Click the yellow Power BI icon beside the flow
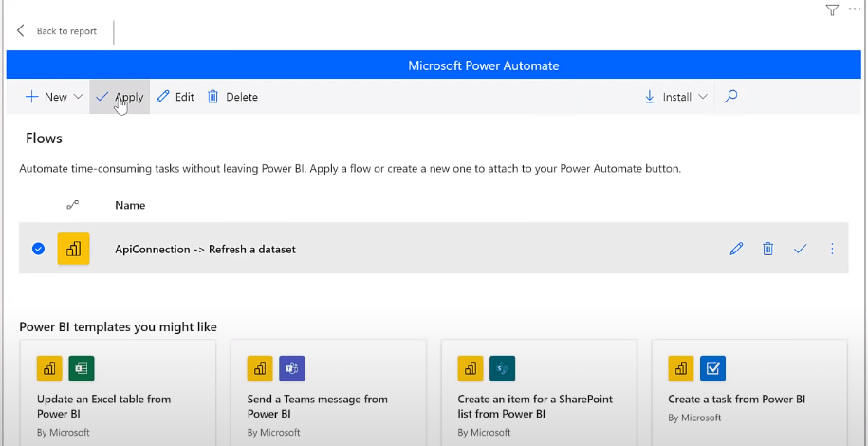This screenshot has width=868, height=446. [73, 249]
